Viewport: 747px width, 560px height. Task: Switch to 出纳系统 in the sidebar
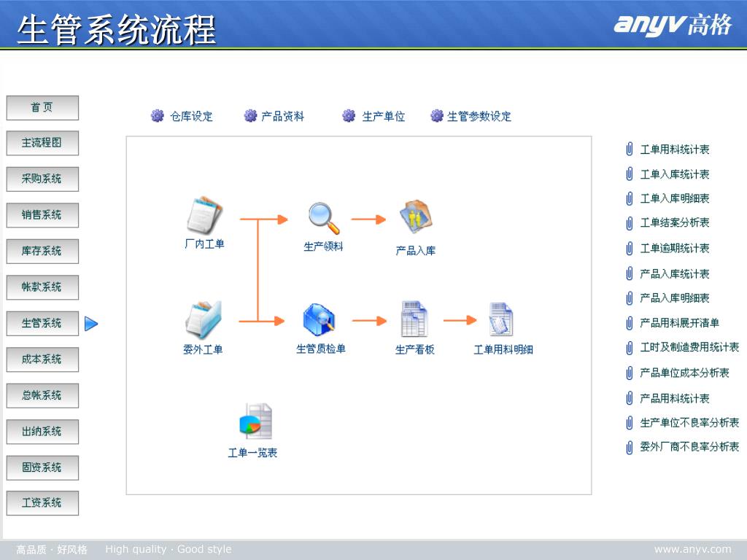(x=42, y=432)
